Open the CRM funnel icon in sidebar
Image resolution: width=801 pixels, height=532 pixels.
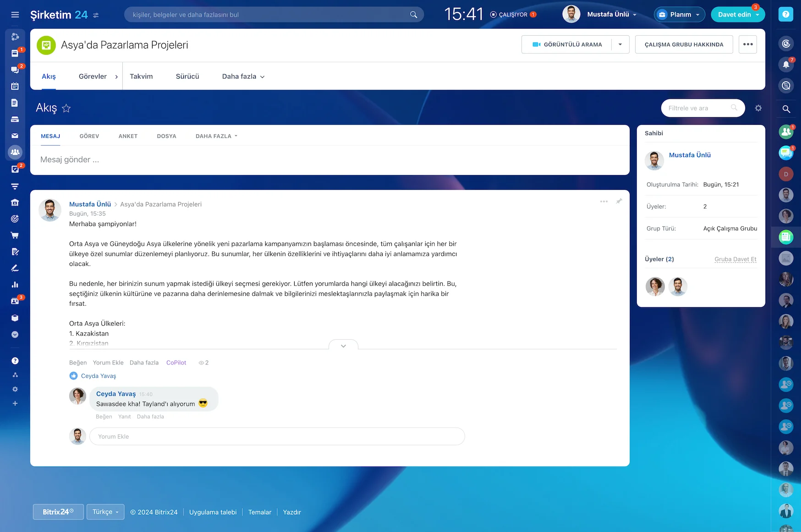(15, 186)
